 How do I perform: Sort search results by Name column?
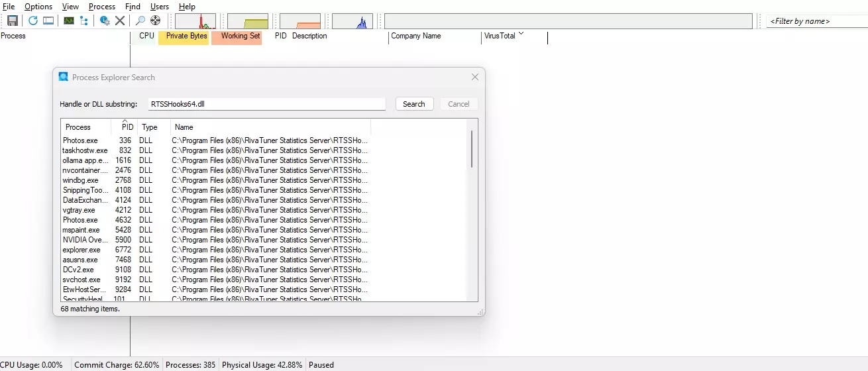[270, 127]
